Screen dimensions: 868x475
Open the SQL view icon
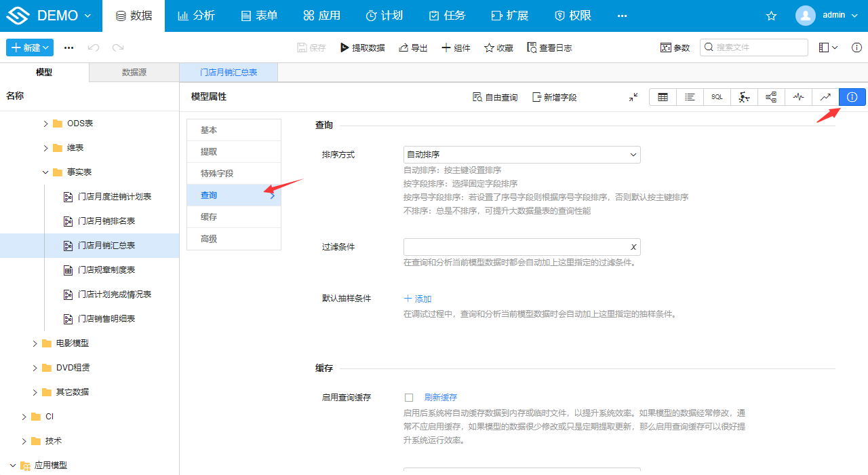click(x=717, y=97)
